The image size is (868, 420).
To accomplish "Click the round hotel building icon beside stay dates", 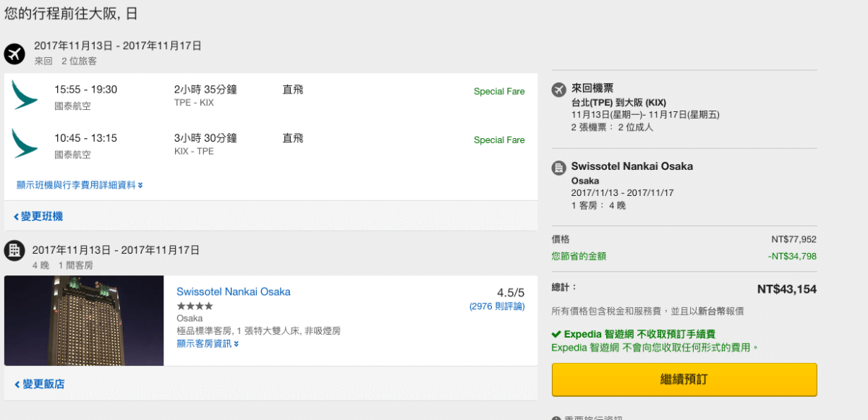I will [14, 251].
